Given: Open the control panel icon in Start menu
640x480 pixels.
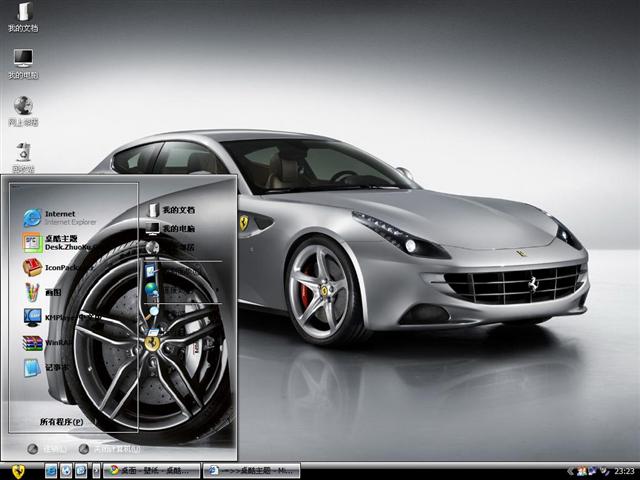Looking at the screenshot, I should 150,270.
